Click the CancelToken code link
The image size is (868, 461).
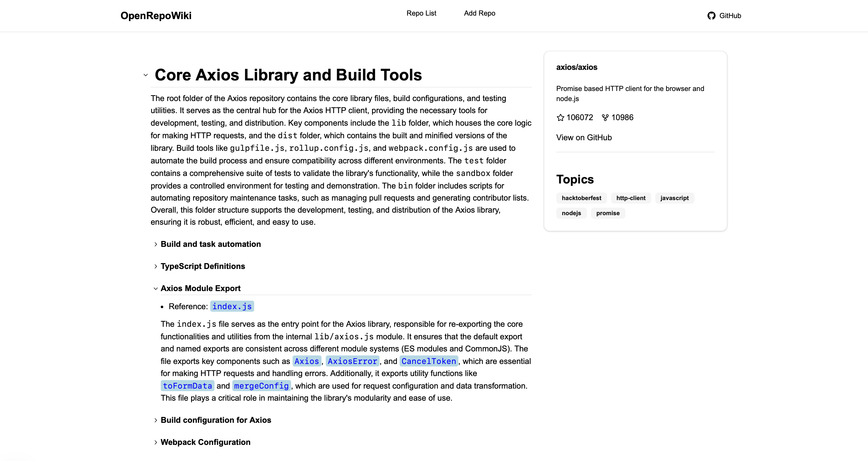coord(428,361)
